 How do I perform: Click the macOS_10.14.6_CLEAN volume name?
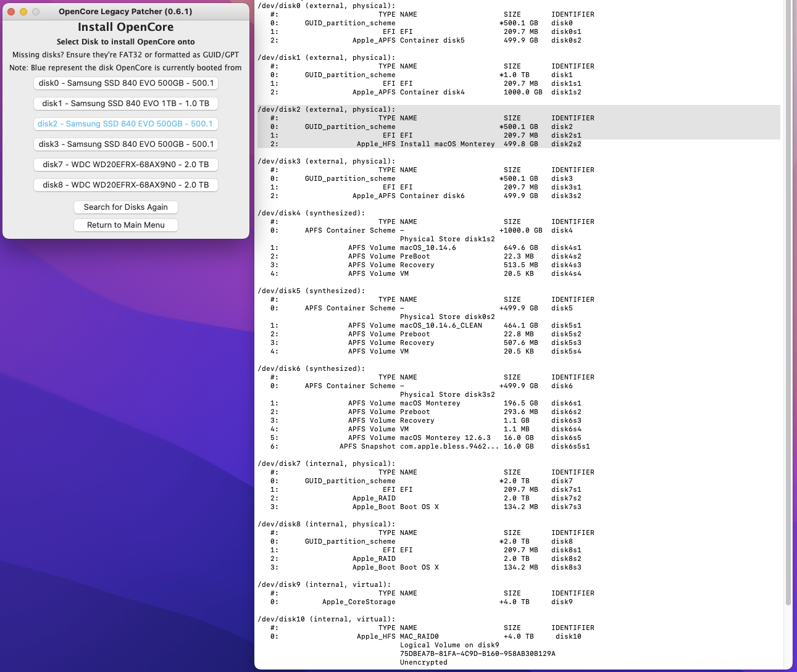tap(441, 325)
